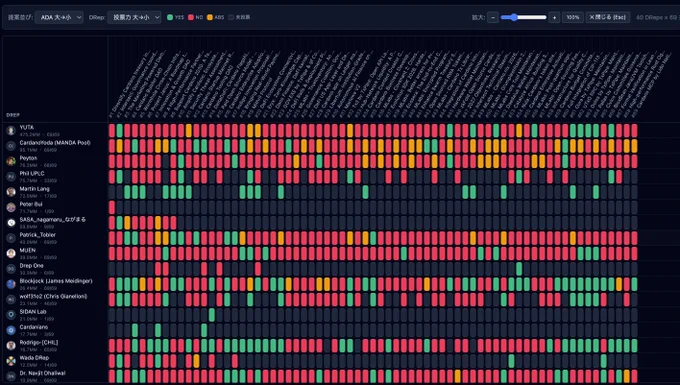680x385 pixels.
Task: Close the matrix view with the Esc button
Action: [608, 17]
